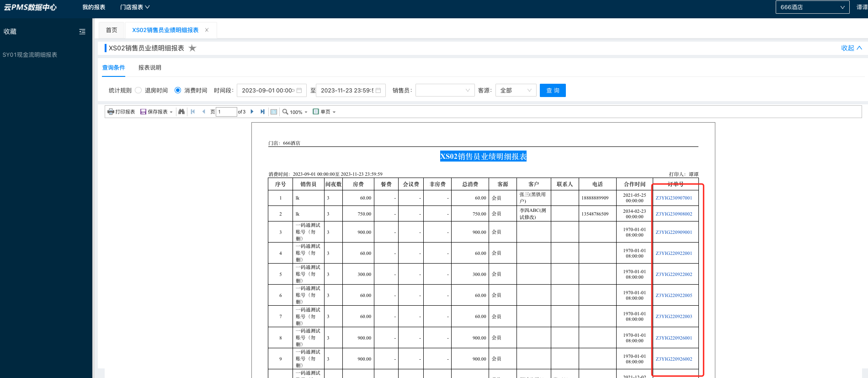Click the page number input field
The height and width of the screenshot is (378, 868).
pos(226,112)
